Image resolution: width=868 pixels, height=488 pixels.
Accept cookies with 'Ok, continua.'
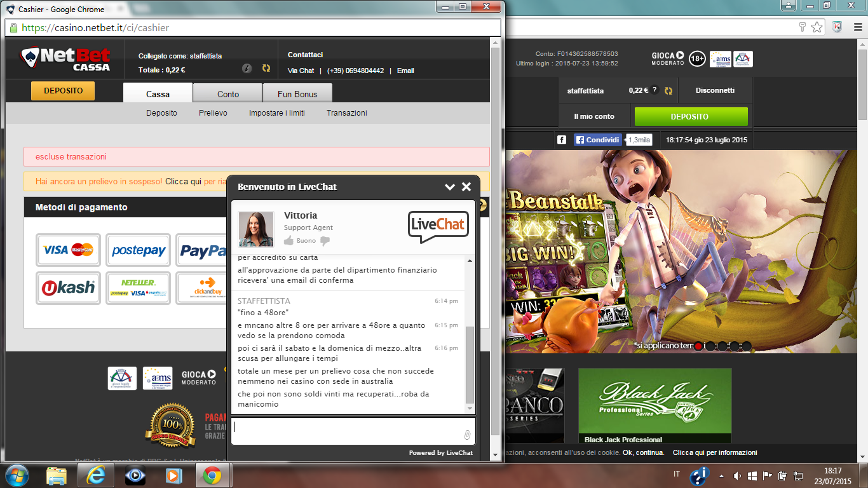click(644, 452)
